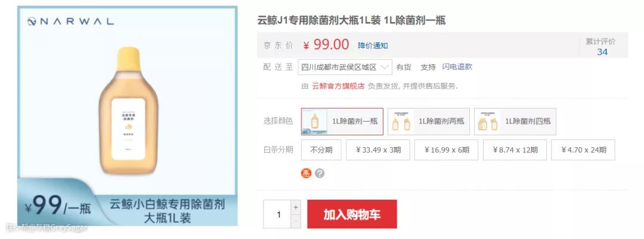Click the 加入购物车 add to cart button
Image resolution: width=644 pixels, height=239 pixels.
coord(352,214)
